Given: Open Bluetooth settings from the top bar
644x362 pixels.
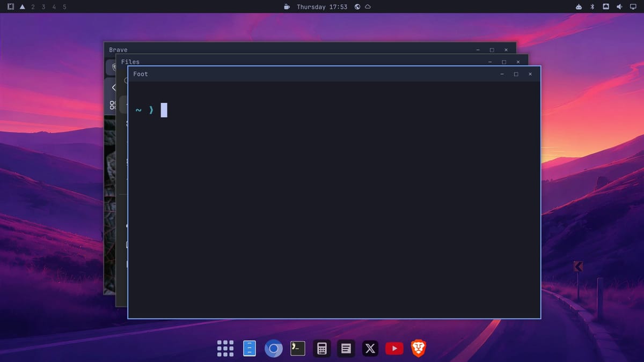Looking at the screenshot, I should click(592, 7).
